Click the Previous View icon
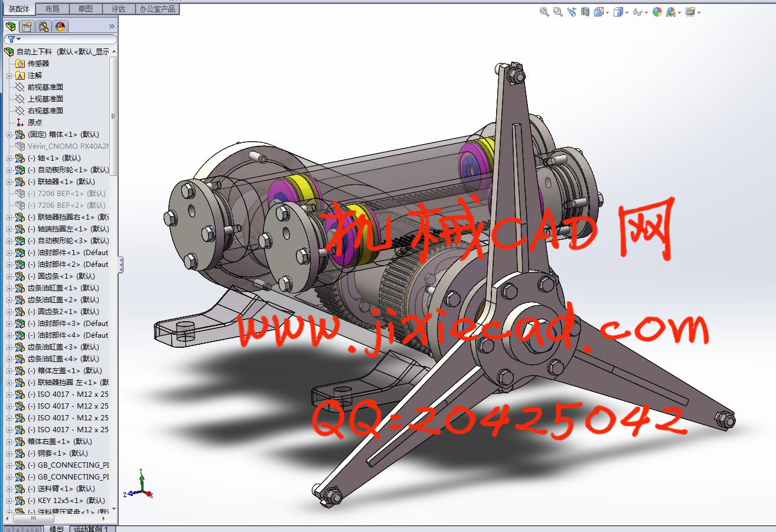Screen dimensions: 776x532 pos(571,12)
